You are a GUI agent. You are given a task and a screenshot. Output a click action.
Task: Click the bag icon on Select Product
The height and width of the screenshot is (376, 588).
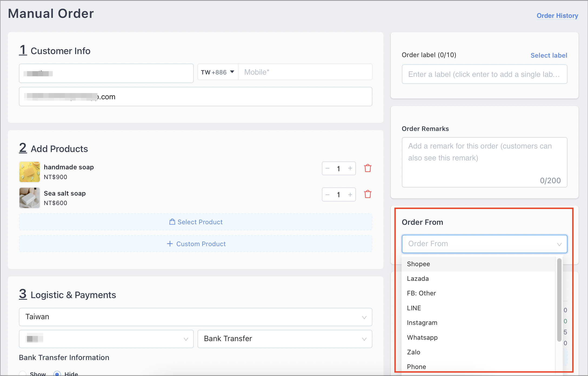[x=172, y=222]
